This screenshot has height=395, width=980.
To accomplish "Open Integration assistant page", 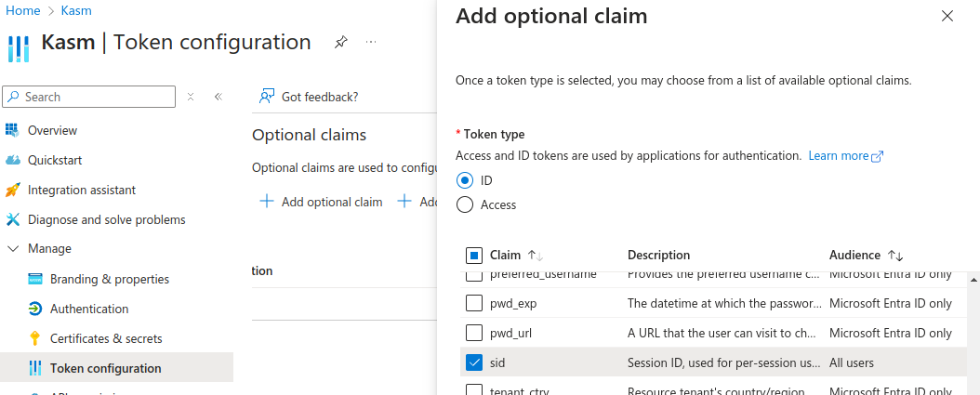I will tap(81, 190).
